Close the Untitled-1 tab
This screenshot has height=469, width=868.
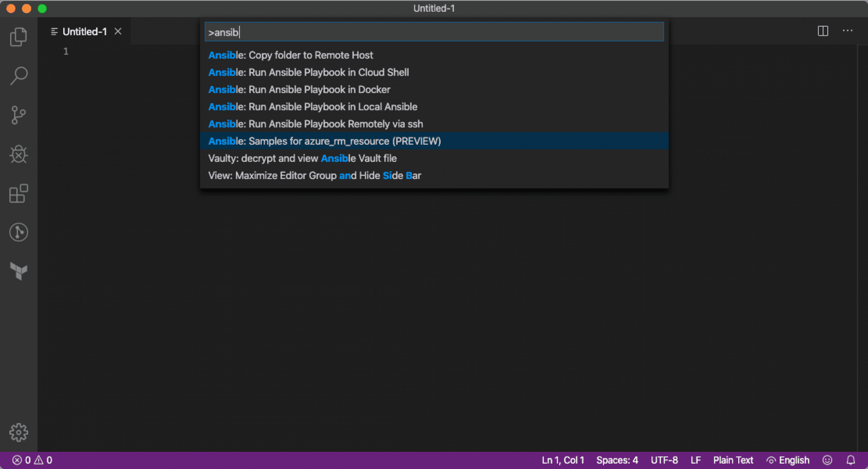coord(118,31)
